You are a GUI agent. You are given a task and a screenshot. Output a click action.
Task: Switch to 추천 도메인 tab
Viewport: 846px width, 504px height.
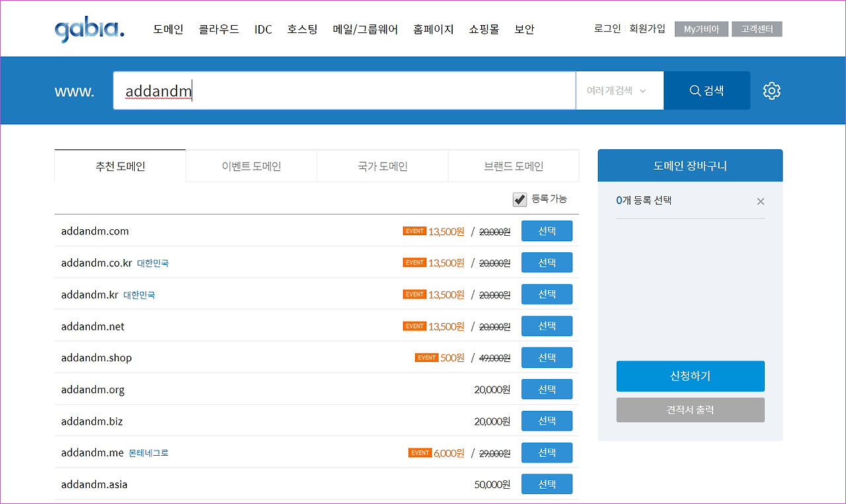(x=120, y=166)
